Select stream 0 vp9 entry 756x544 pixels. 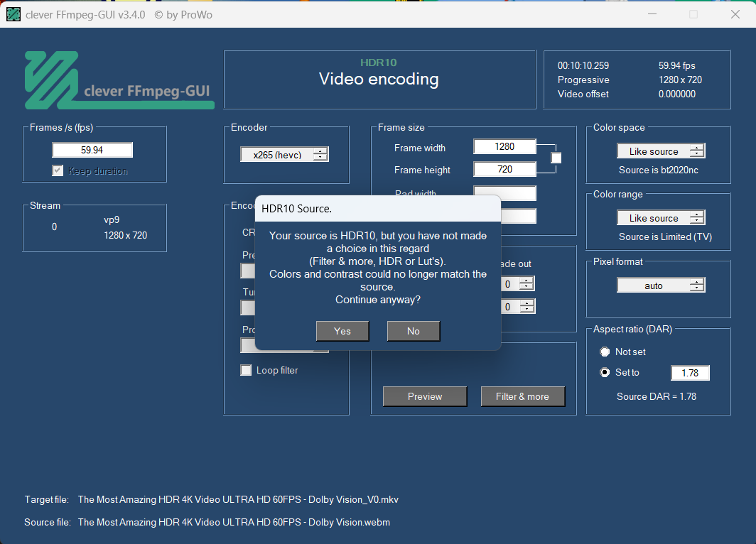coord(94,227)
